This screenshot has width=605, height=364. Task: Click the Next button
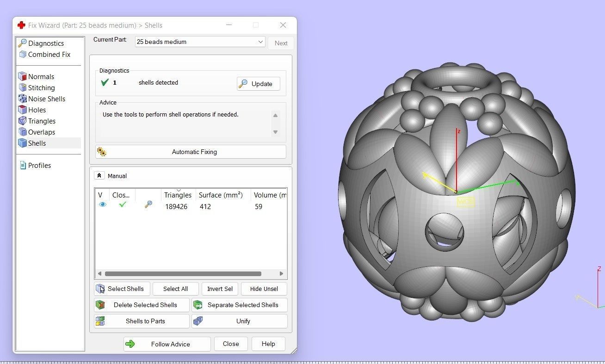point(281,43)
